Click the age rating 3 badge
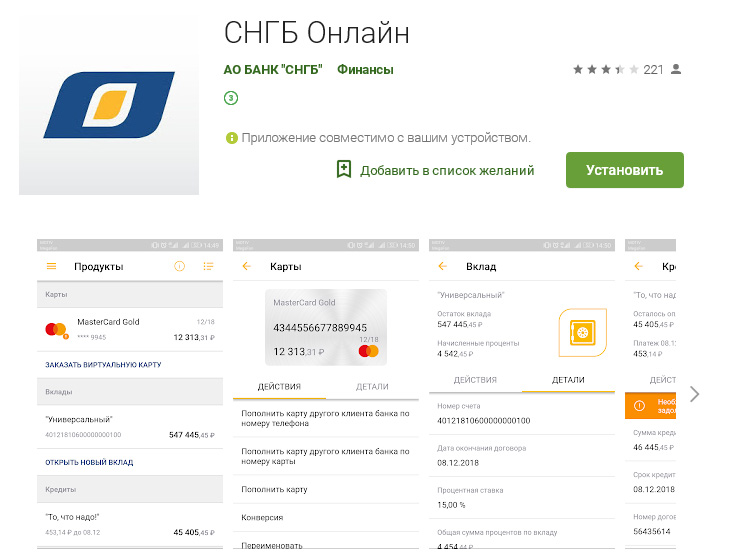Image resolution: width=730 pixels, height=560 pixels. tap(231, 98)
